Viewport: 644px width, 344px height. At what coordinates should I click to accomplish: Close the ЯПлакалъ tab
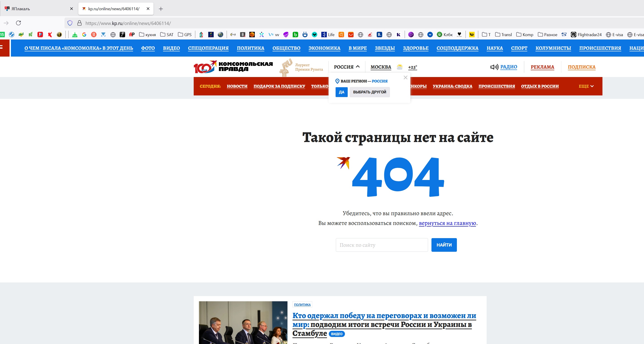click(x=72, y=9)
